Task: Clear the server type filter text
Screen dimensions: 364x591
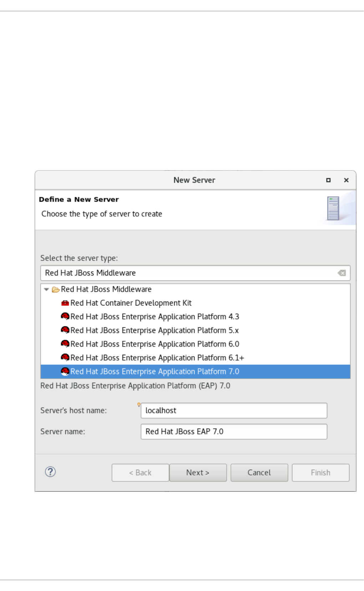Action: [x=342, y=273]
